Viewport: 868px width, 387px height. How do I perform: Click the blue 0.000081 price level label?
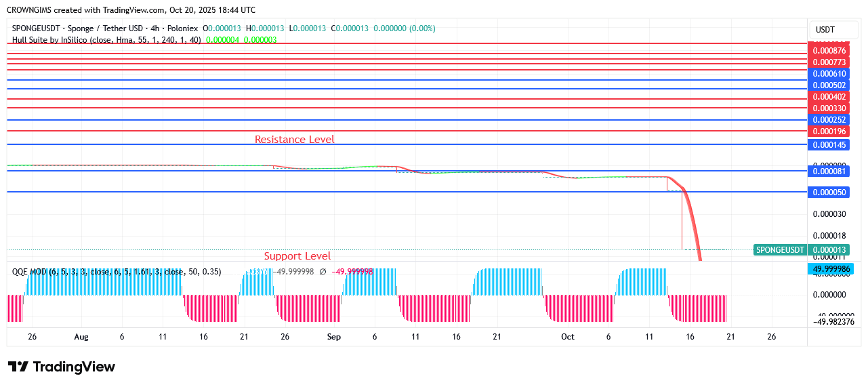pos(829,171)
